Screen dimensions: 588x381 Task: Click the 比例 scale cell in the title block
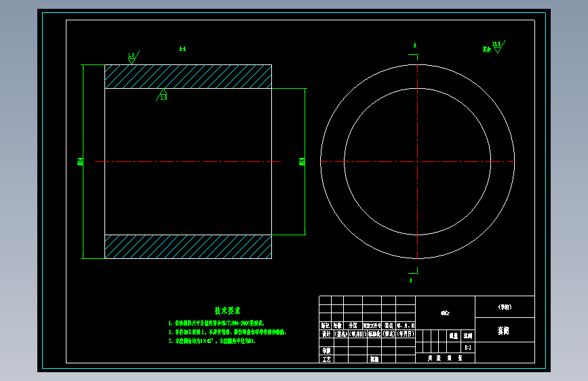tap(468, 336)
